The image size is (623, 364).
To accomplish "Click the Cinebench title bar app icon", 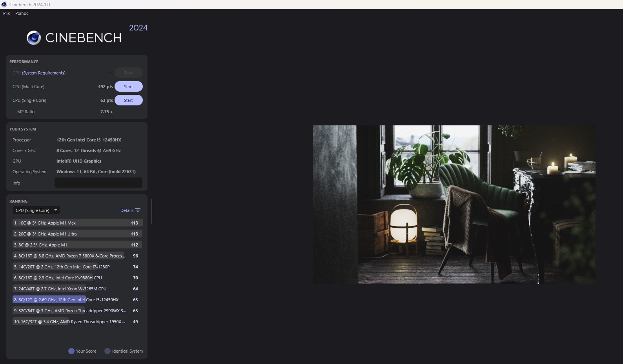I will point(4,4).
